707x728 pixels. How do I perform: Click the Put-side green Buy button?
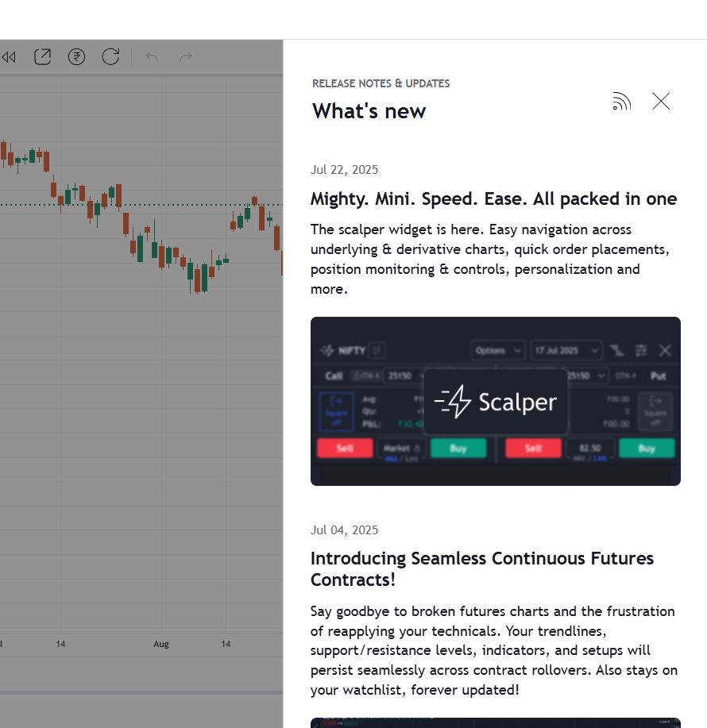point(647,449)
